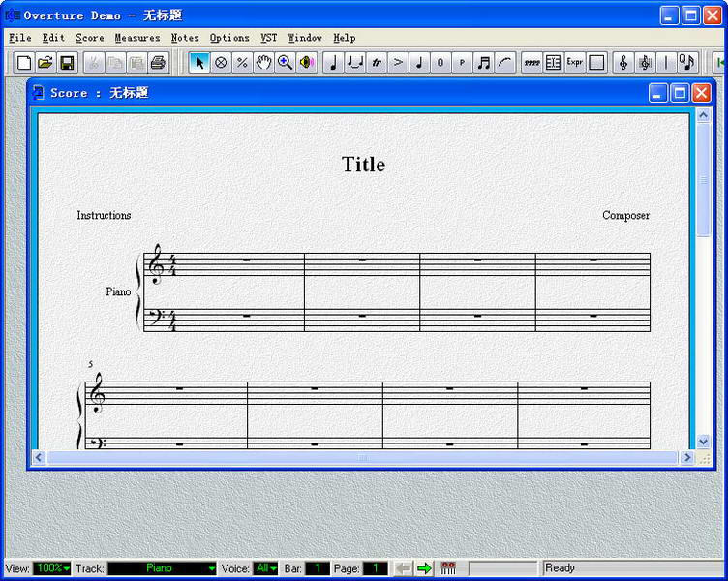Open the VST menu

[x=268, y=38]
